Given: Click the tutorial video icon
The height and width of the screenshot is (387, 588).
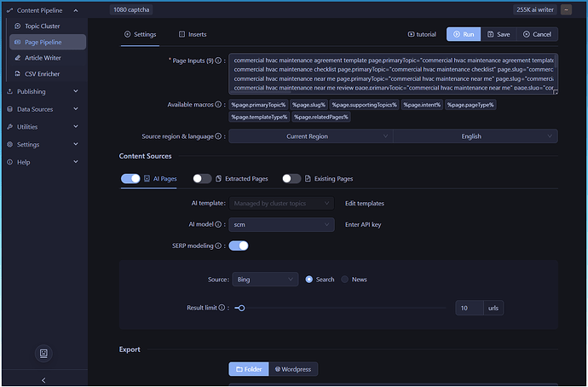Looking at the screenshot, I should pos(412,35).
